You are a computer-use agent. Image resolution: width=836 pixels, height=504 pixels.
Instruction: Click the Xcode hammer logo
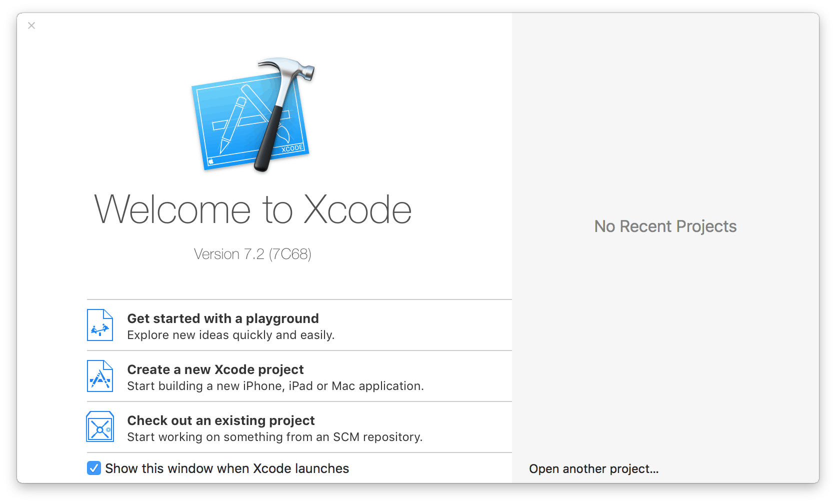[253, 115]
